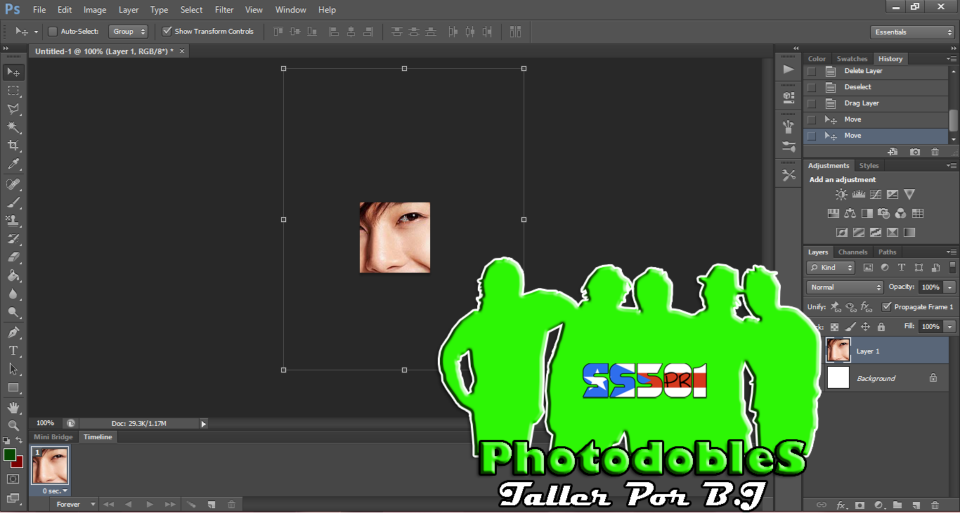Create new snapshot in History panel
960x513 pixels.
[915, 152]
